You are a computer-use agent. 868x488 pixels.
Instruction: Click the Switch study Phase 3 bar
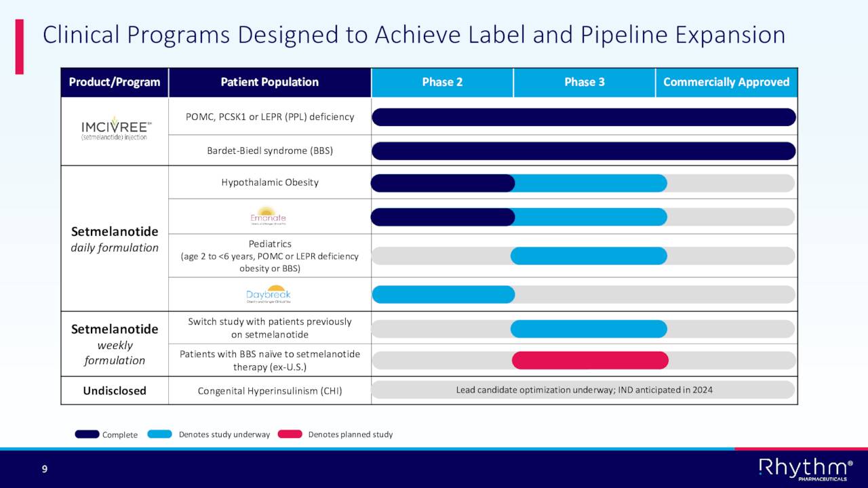[589, 329]
